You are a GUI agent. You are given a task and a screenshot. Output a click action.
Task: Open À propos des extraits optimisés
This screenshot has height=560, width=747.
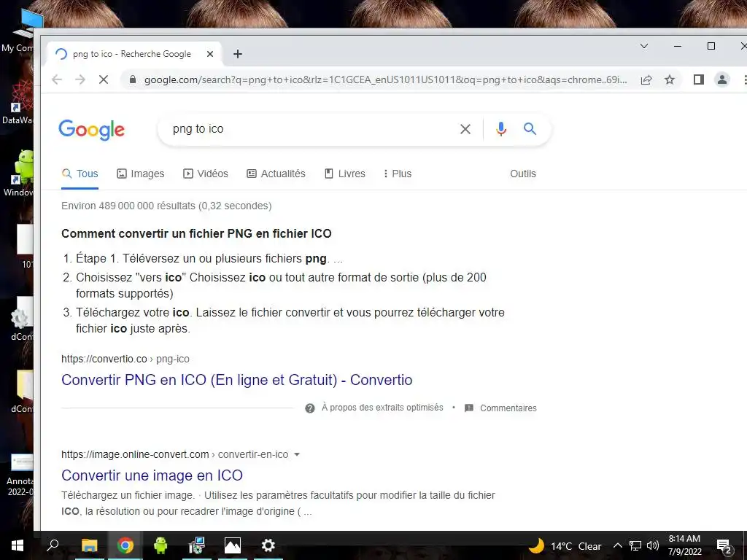click(x=382, y=408)
